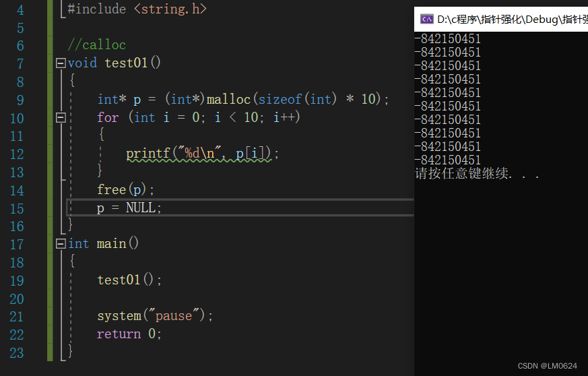This screenshot has width=588, height=376.
Task: Click line number 23 in gutter
Action: tap(17, 353)
